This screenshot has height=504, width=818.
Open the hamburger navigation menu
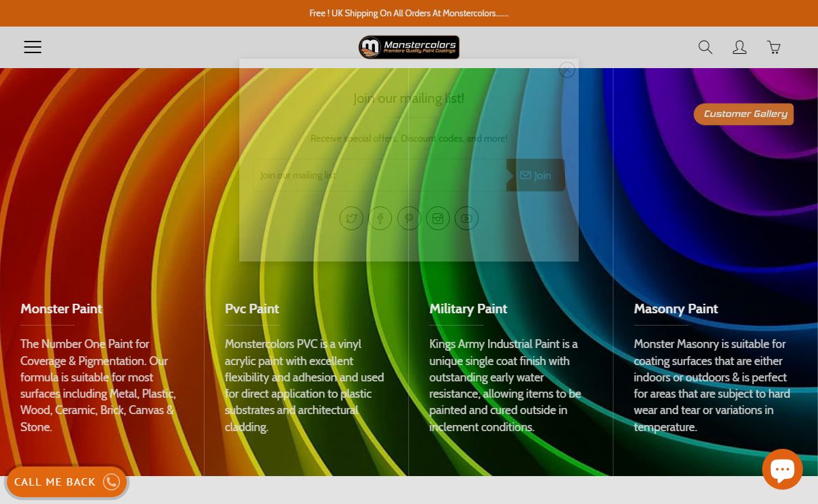33,47
